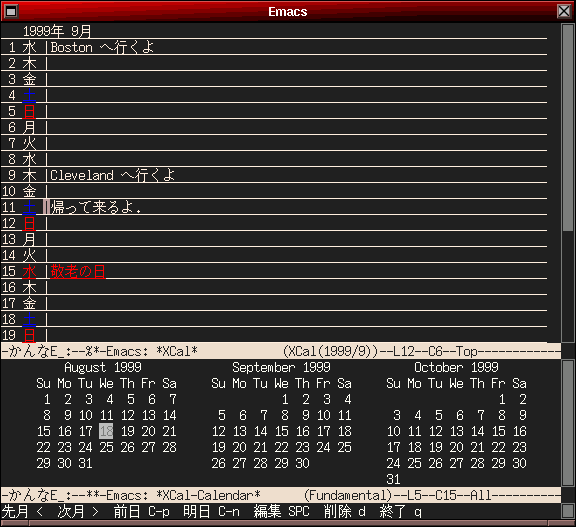This screenshot has width=576, height=527.
Task: Select the day 6 月 row
Action: pos(274,127)
